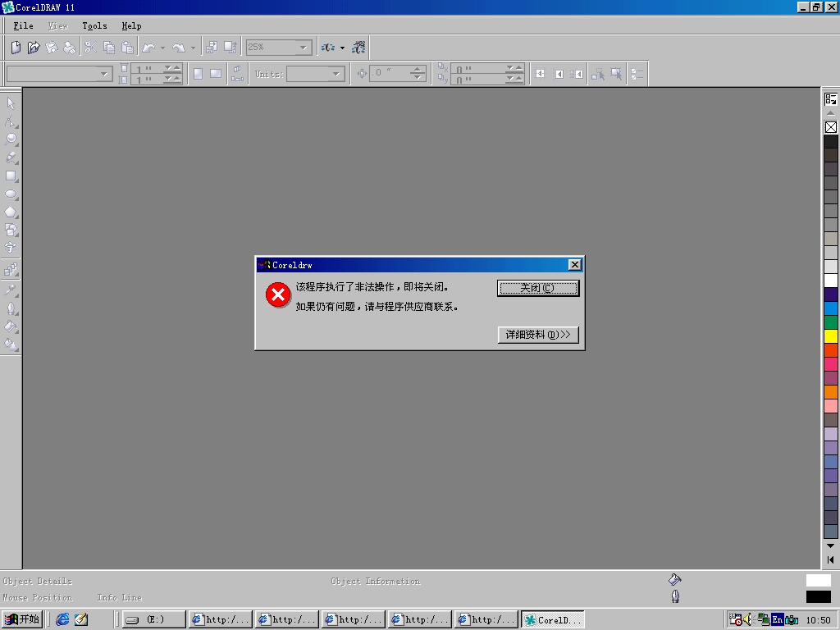The height and width of the screenshot is (630, 840).
Task: Open the File menu
Action: click(23, 25)
